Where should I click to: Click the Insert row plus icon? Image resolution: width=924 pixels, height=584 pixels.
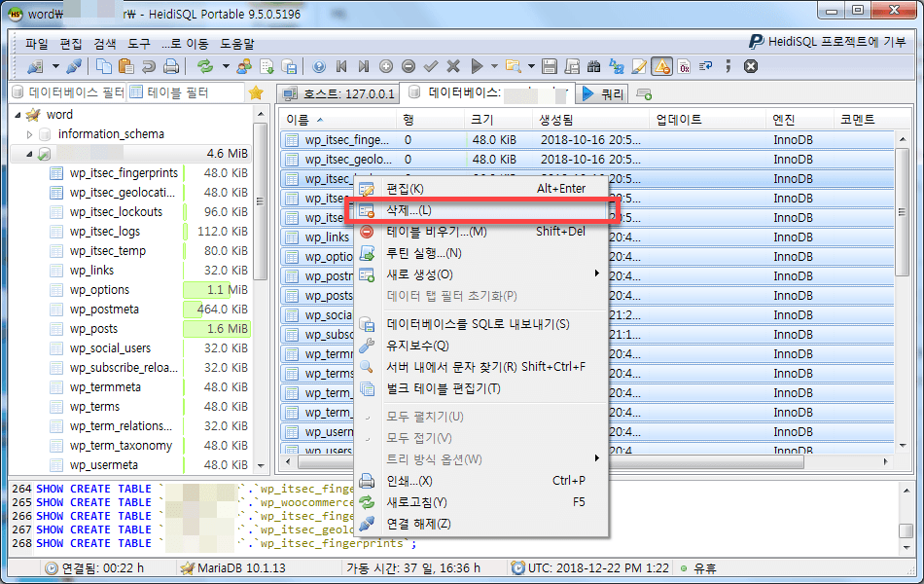(386, 66)
